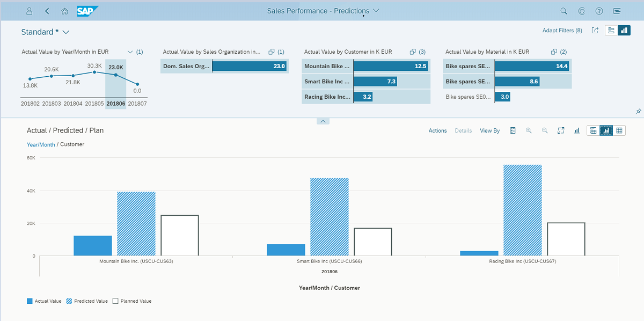Collapse the chart section using the chevron
This screenshot has width=644, height=321.
tap(323, 121)
